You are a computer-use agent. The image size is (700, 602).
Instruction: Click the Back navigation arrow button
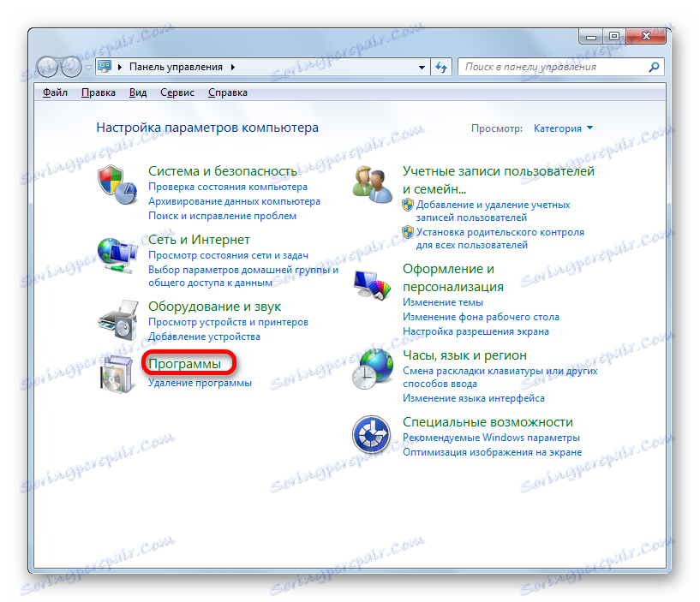(47, 67)
